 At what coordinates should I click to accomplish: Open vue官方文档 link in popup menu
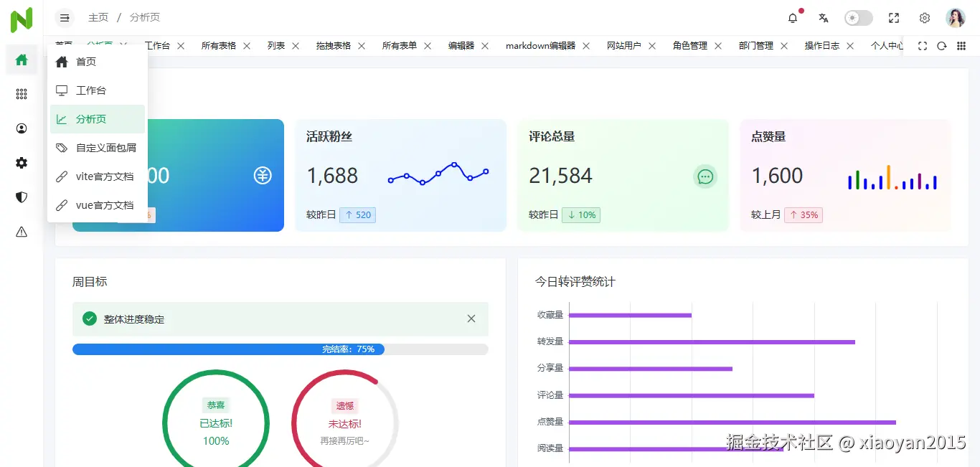click(x=98, y=205)
